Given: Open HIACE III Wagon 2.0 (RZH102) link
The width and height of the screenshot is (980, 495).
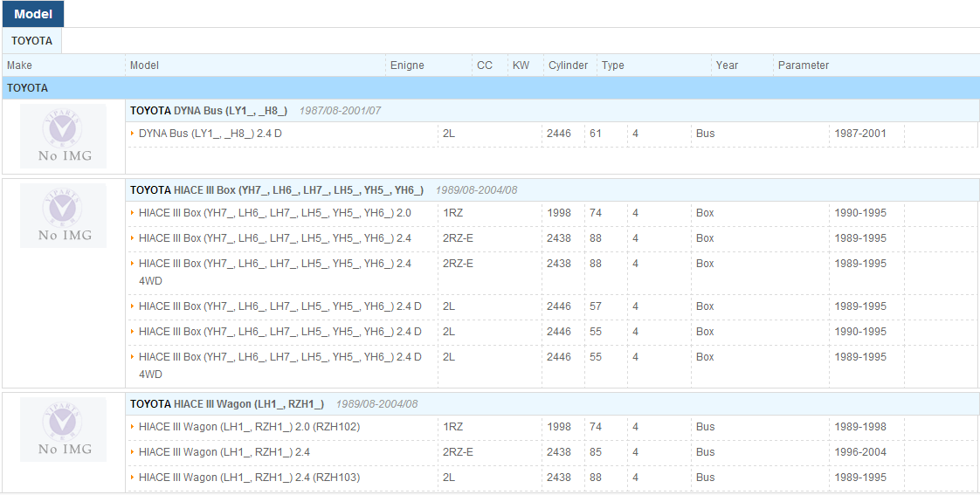Looking at the screenshot, I should (x=250, y=426).
